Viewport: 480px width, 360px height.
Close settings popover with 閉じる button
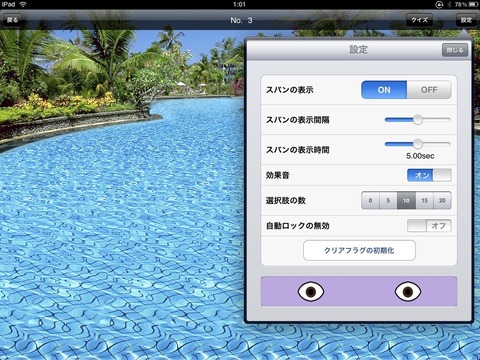click(x=455, y=50)
